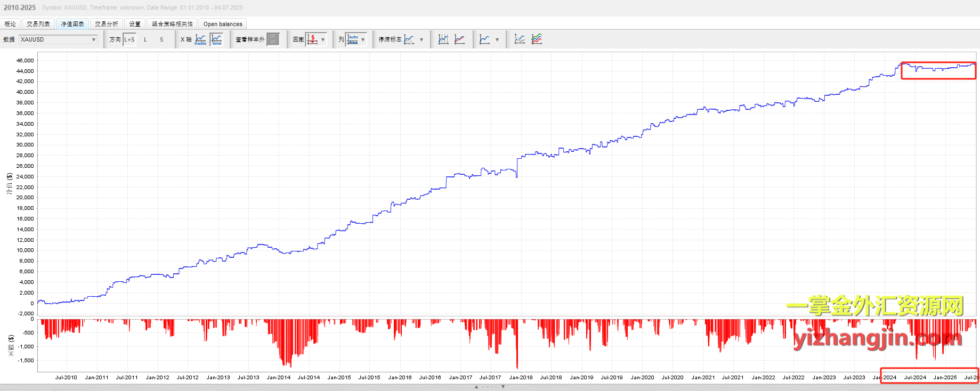Switch to the 交易列表 tab
Screen dimensions: 980x391
[x=38, y=24]
